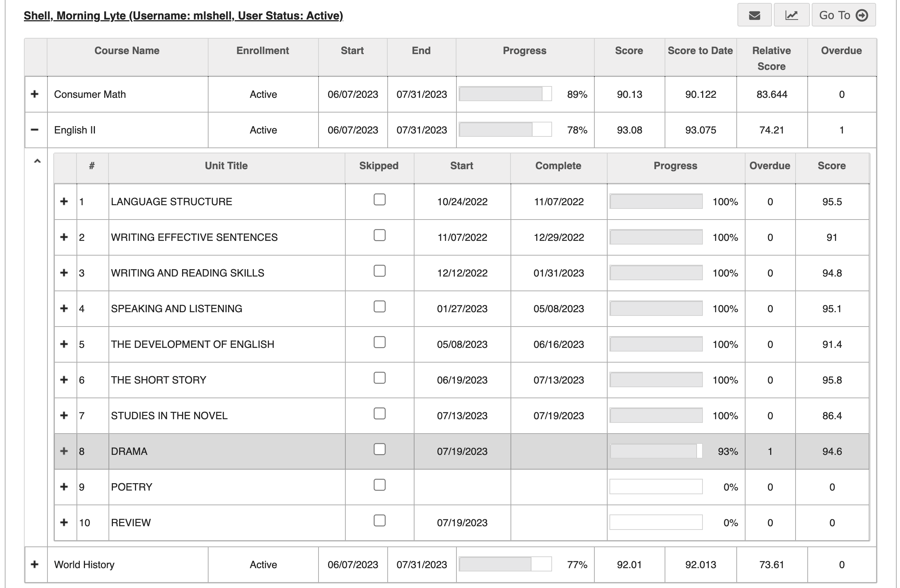
Task: Check Skipped box for LANGUAGE STRUCTURE
Action: coord(379,200)
